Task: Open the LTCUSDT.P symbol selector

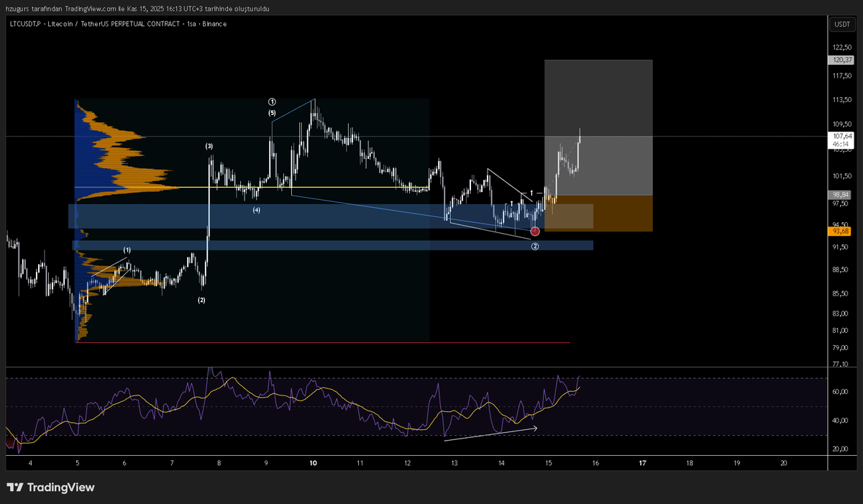Action: pyautogui.click(x=25, y=24)
